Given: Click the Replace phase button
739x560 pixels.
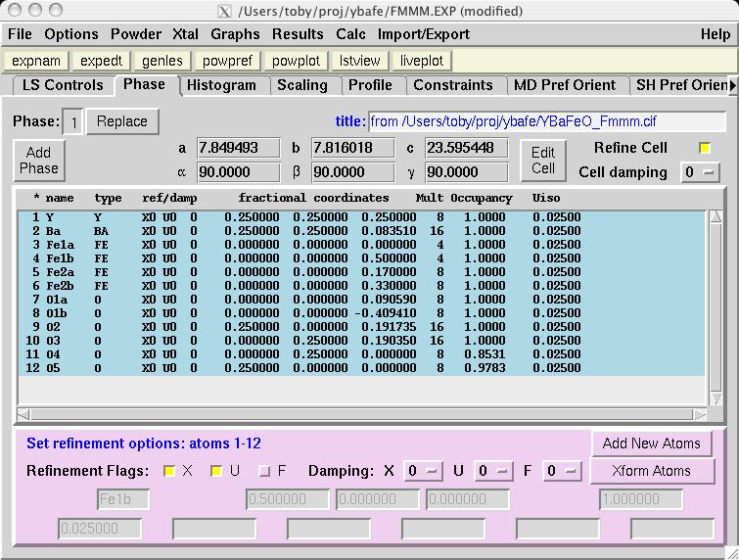Looking at the screenshot, I should pos(122,121).
